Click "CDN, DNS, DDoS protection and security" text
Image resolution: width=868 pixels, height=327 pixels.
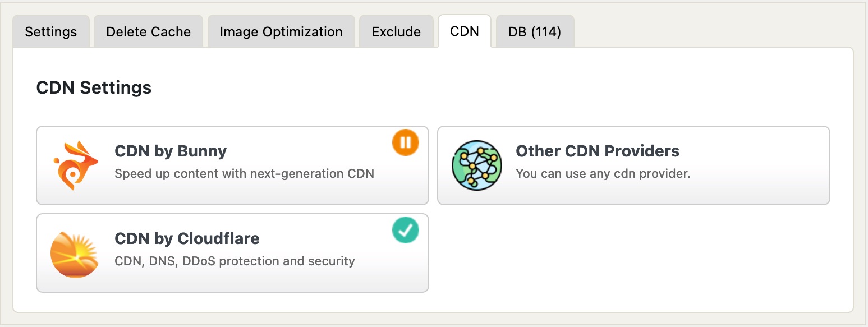[x=235, y=261]
